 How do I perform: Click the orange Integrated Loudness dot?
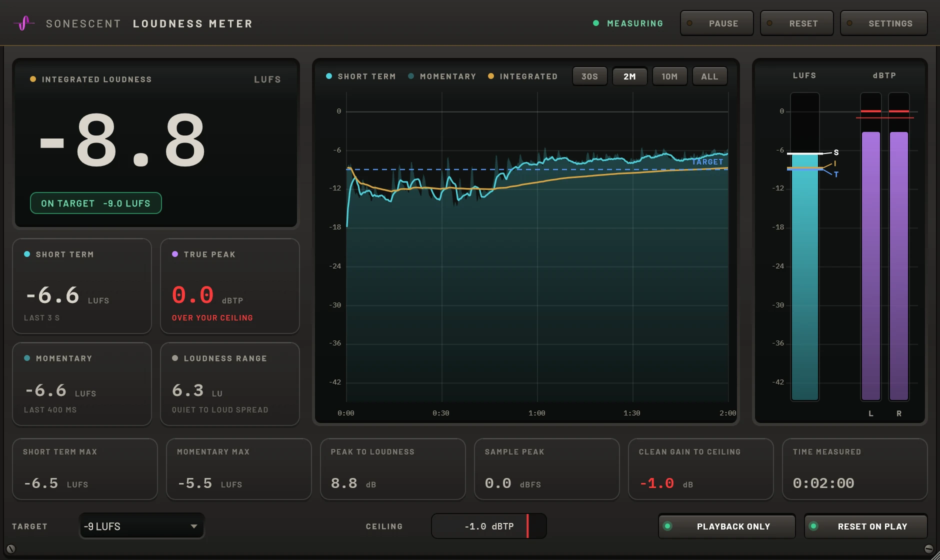coord(33,79)
